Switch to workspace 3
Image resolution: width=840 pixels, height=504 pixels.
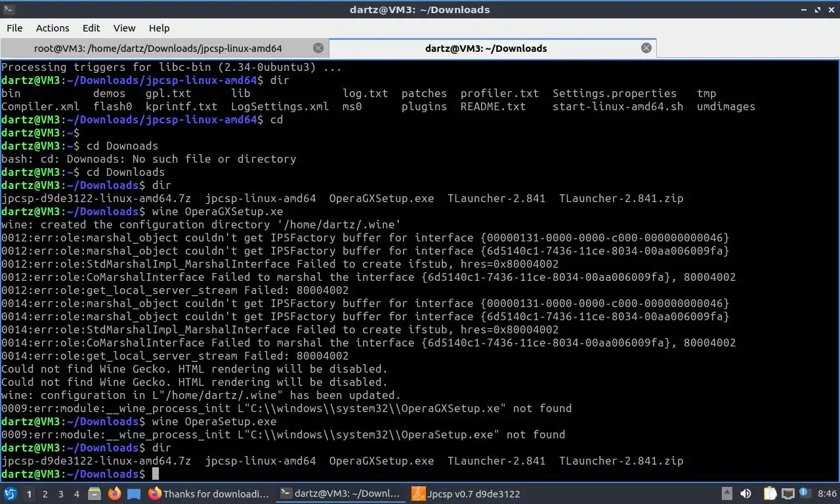click(61, 493)
